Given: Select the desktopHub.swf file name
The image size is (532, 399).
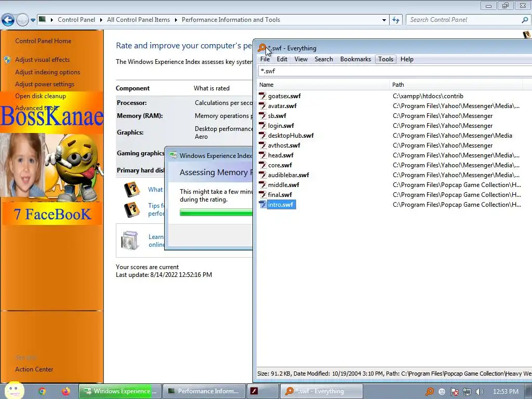Looking at the screenshot, I should [x=291, y=136].
